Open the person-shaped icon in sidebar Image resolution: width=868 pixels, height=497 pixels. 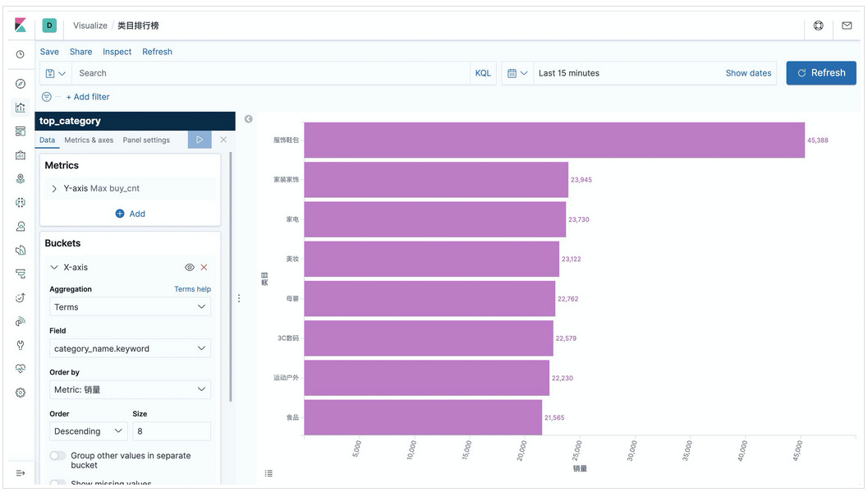[x=21, y=227]
